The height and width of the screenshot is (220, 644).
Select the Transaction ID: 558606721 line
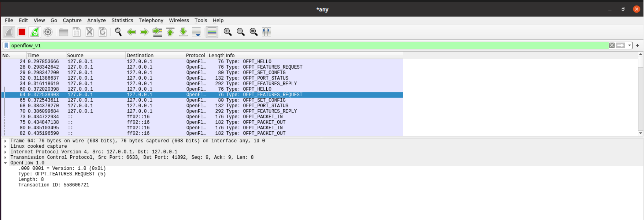(54, 185)
